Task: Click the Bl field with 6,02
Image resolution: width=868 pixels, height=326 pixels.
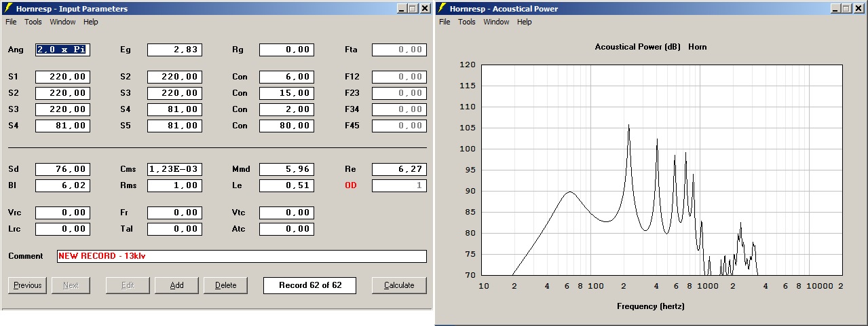Action: point(62,185)
